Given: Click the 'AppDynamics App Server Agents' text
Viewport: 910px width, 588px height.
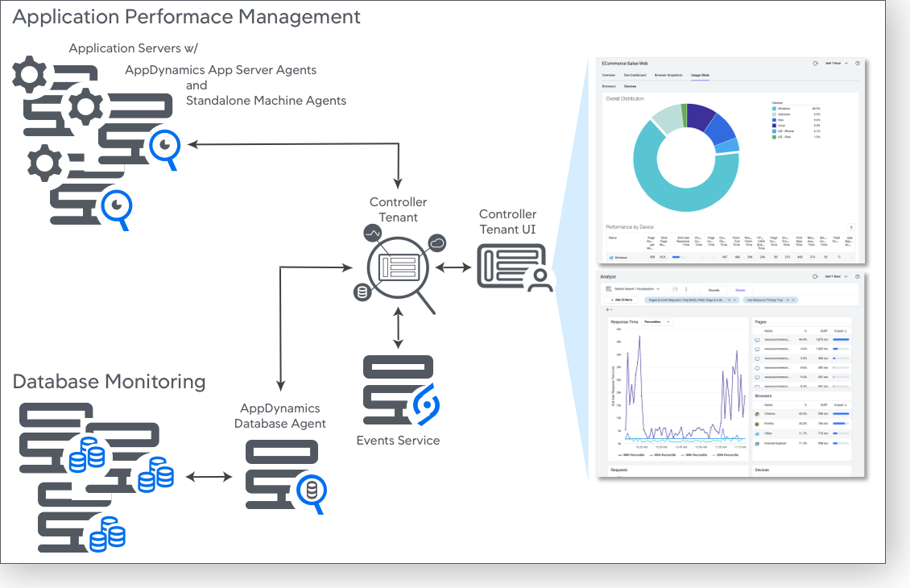Looking at the screenshot, I should [221, 70].
